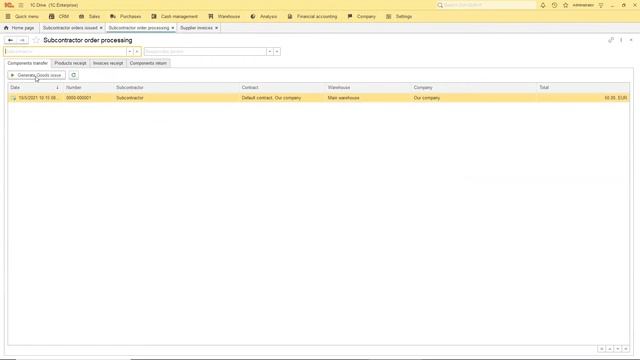This screenshot has height=360, width=640.
Task: Close the Subcontractor order processing tab
Action: (x=173, y=28)
